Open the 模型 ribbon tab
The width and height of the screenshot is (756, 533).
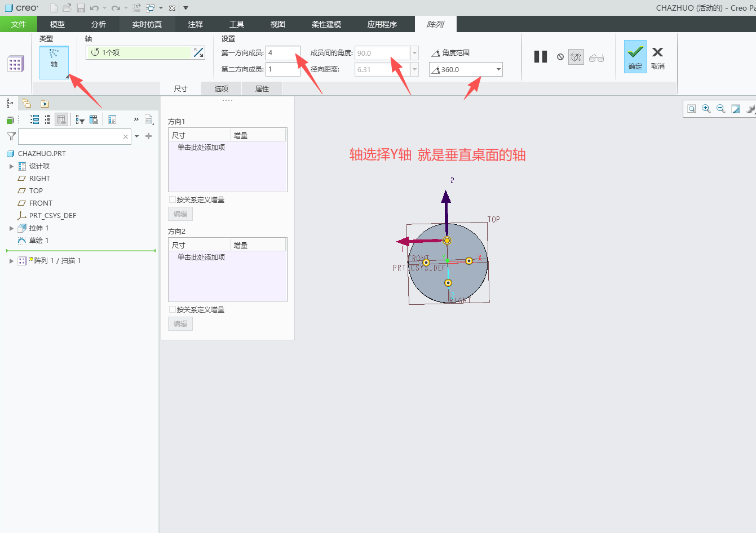[x=58, y=24]
